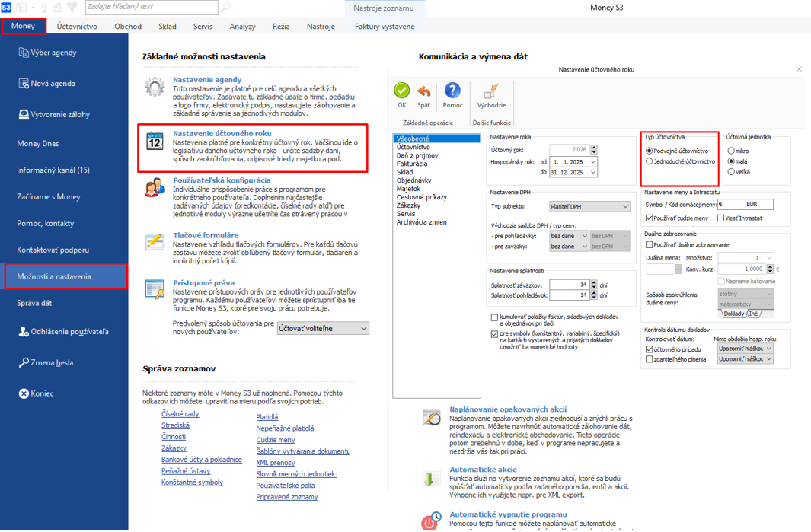This screenshot has width=811, height=532.
Task: Open Nastavenie agendy gear icon
Action: pos(155,88)
